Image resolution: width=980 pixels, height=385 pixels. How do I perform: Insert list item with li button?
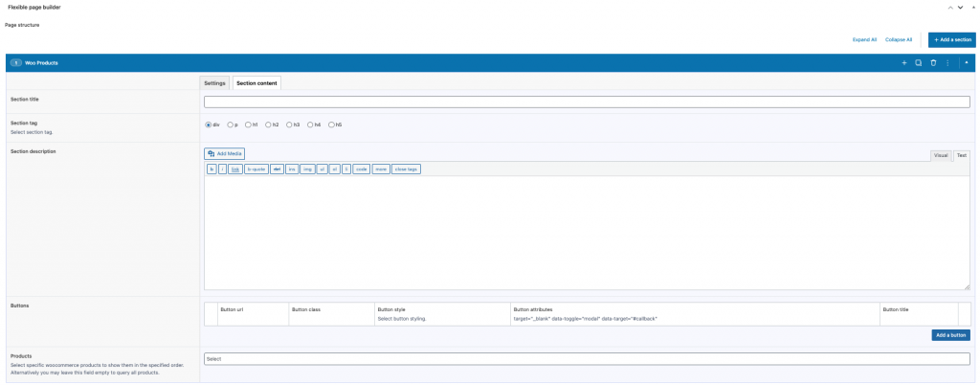tap(346, 169)
